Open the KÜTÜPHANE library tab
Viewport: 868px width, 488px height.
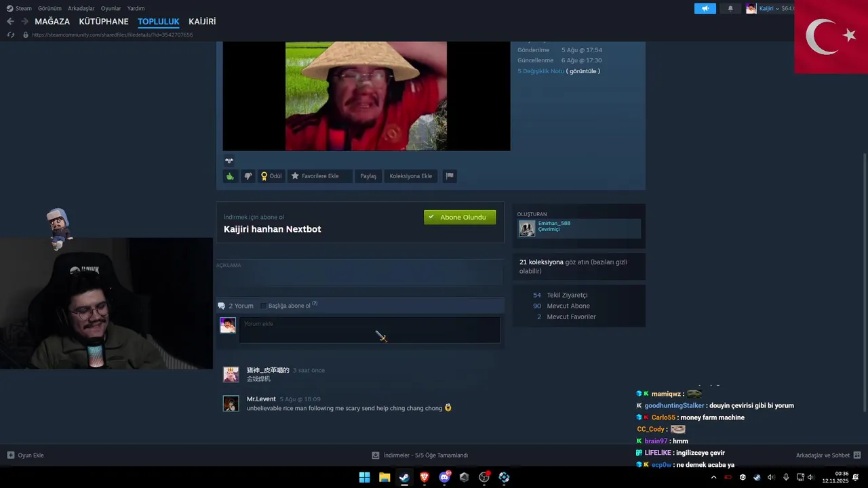click(x=104, y=22)
